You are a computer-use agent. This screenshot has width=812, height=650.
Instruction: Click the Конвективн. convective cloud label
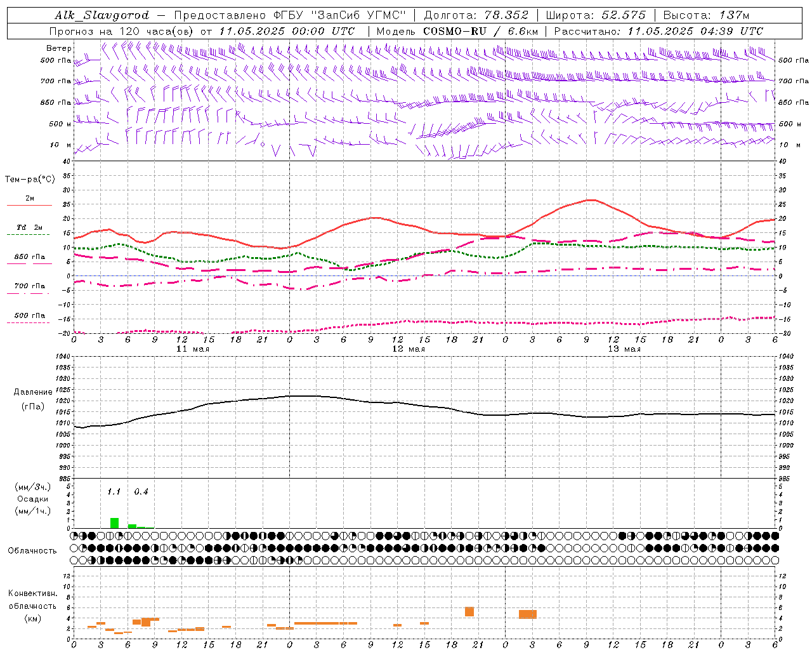(x=32, y=594)
